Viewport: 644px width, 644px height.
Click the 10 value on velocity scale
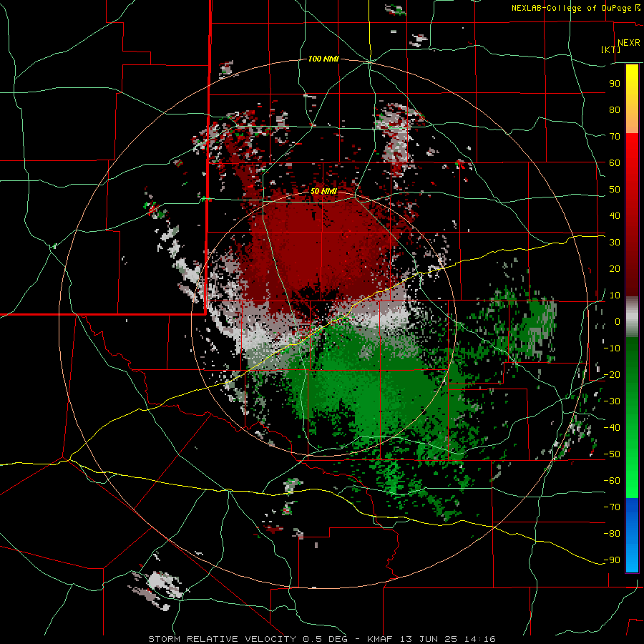[615, 296]
